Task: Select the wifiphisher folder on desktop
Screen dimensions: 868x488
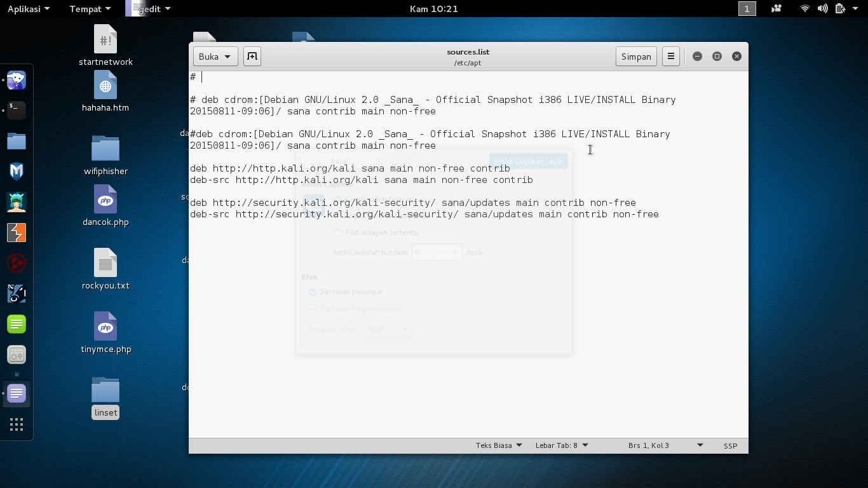Action: click(105, 155)
